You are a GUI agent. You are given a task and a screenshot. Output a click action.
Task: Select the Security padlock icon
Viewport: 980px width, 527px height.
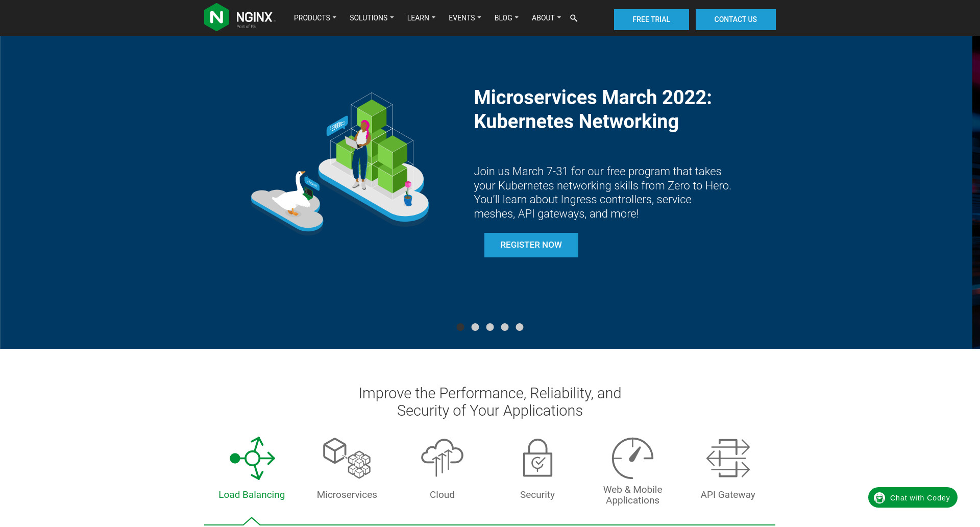[x=537, y=458]
